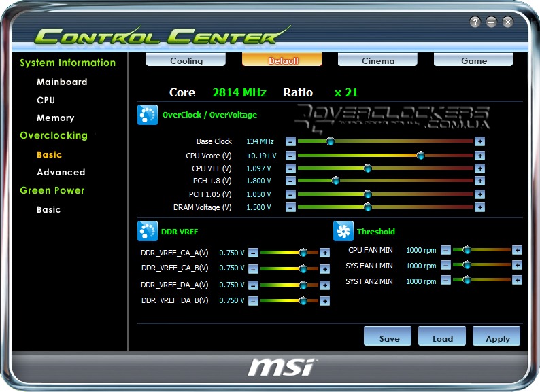
Task: Click the SYS FAN1 MIN slider handle
Action: point(467,265)
